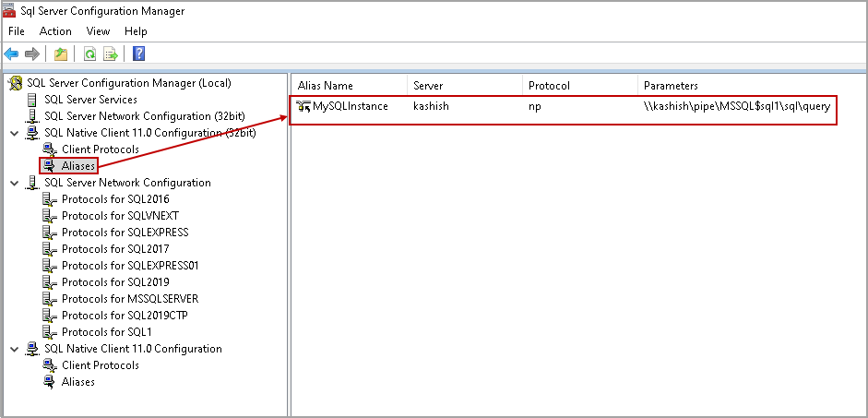Click the Export List toolbar icon
868x418 pixels.
point(111,54)
